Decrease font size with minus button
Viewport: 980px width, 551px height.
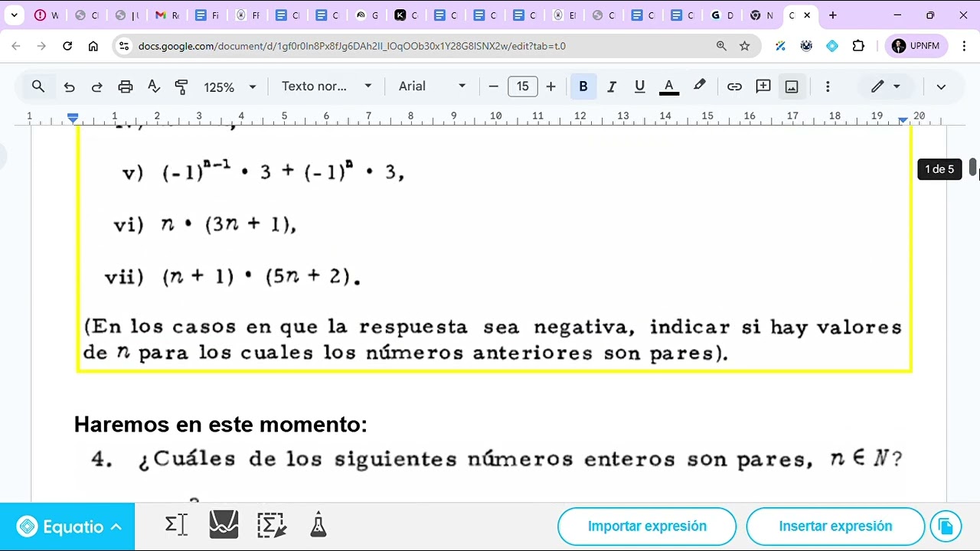pyautogui.click(x=493, y=86)
